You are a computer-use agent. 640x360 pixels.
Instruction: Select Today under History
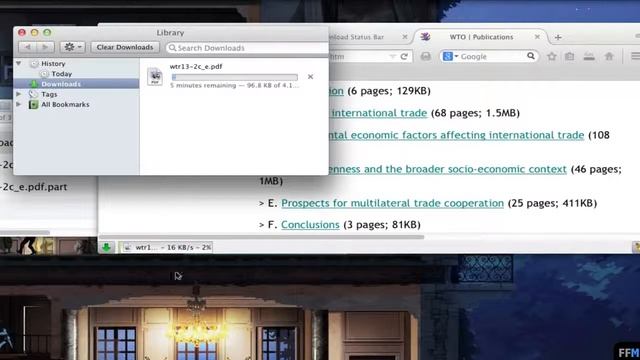[62, 74]
